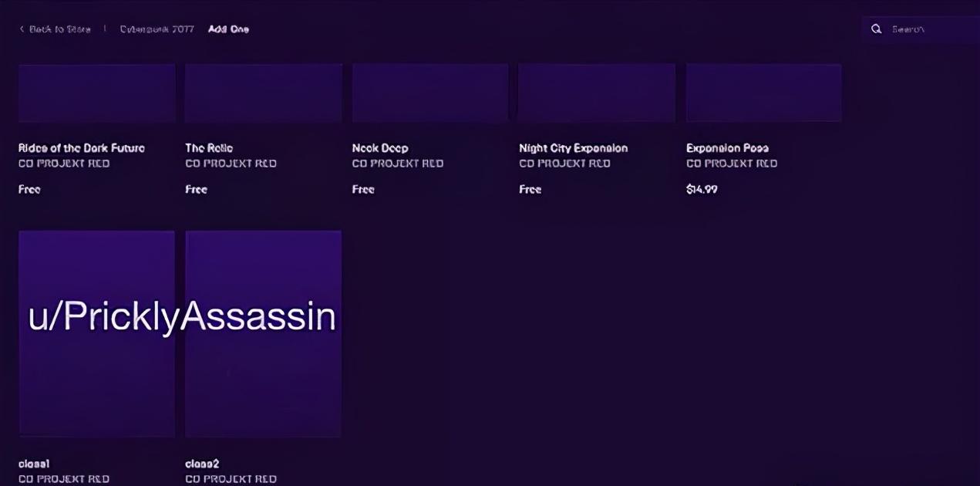Click CD PROJEKT RED under Rides of the Dark Future
The height and width of the screenshot is (486, 980).
click(64, 164)
